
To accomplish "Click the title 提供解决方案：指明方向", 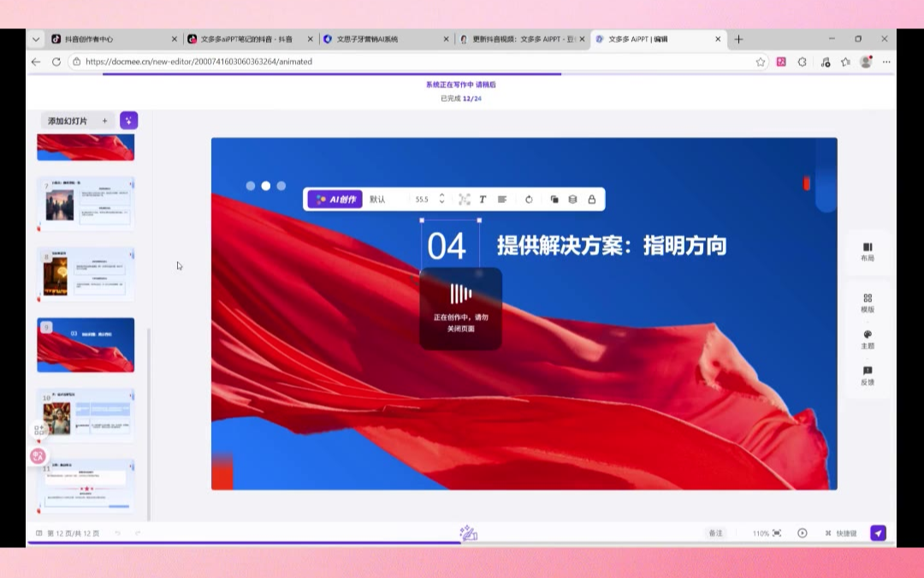I will [611, 246].
